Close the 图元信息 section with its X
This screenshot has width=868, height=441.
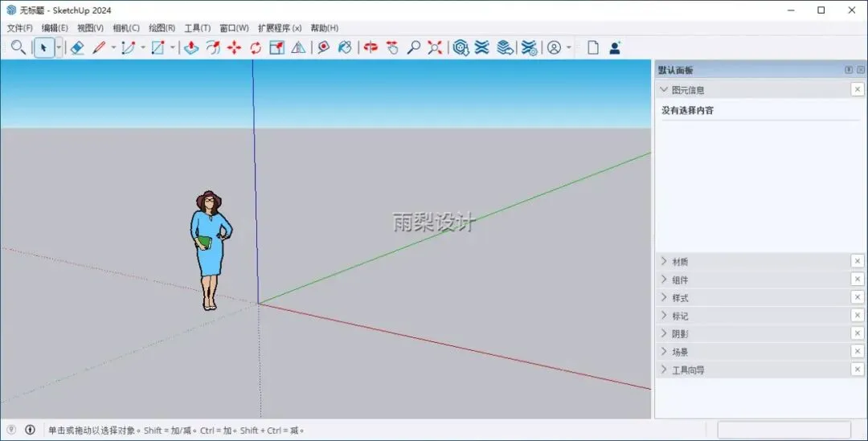click(858, 89)
